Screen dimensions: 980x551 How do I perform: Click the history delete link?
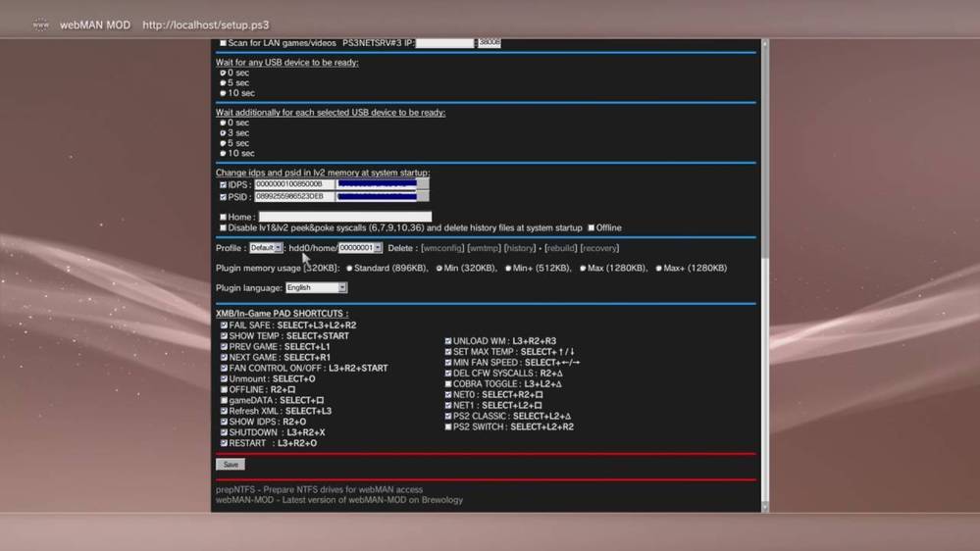(519, 248)
